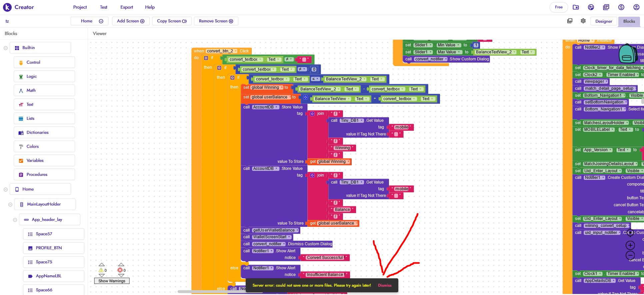The width and height of the screenshot is (644, 295).
Task: Open the Help menu
Action: [x=150, y=7]
